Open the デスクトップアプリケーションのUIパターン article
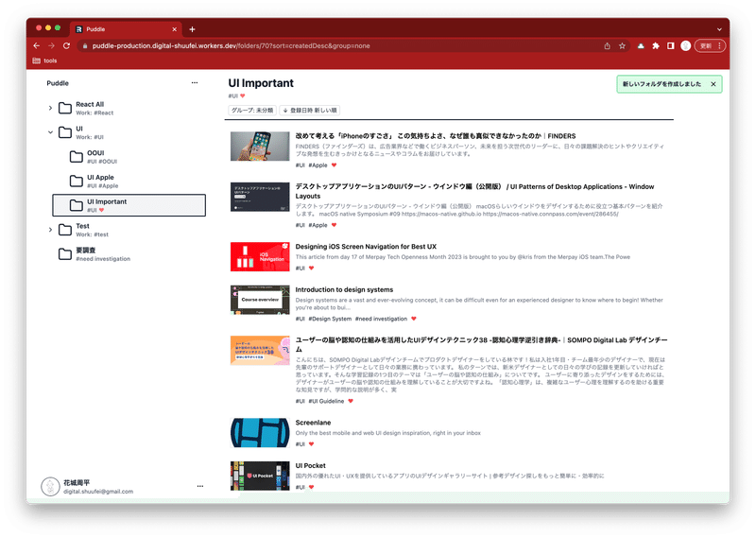The image size is (756, 538). [x=474, y=192]
